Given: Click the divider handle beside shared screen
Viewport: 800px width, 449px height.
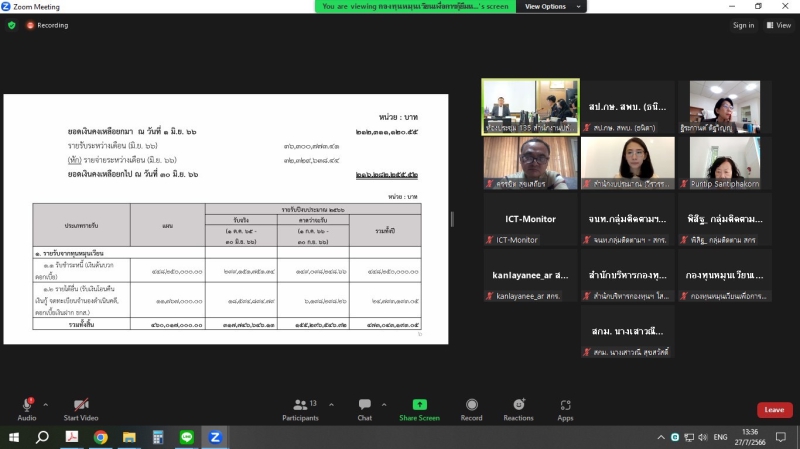Looking at the screenshot, I should tap(452, 219).
